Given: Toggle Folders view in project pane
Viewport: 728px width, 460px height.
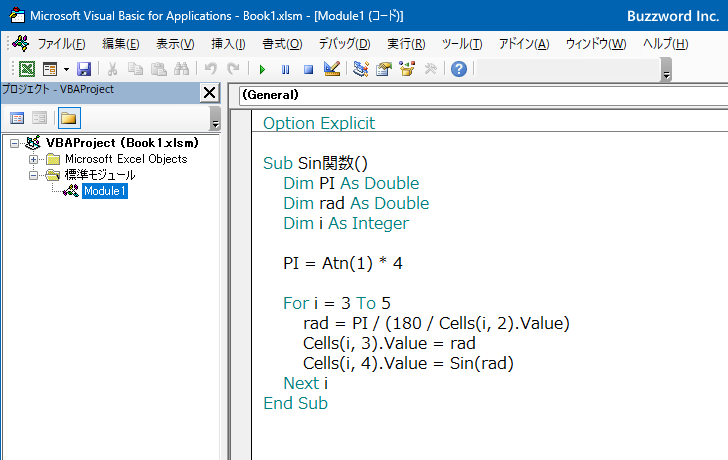Looking at the screenshot, I should [x=69, y=118].
